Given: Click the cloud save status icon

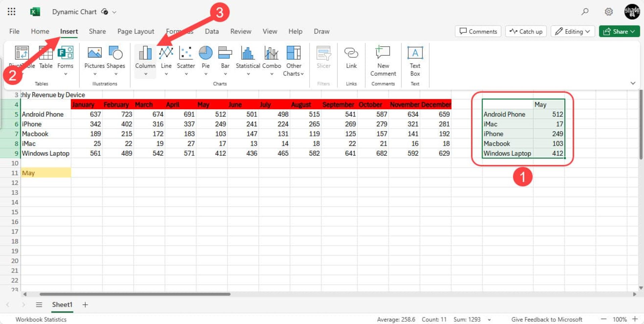Looking at the screenshot, I should pyautogui.click(x=105, y=12).
